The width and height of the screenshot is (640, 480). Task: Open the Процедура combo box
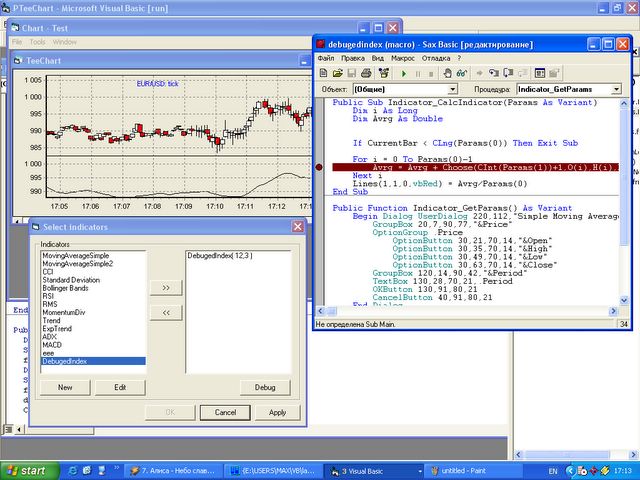pyautogui.click(x=616, y=89)
